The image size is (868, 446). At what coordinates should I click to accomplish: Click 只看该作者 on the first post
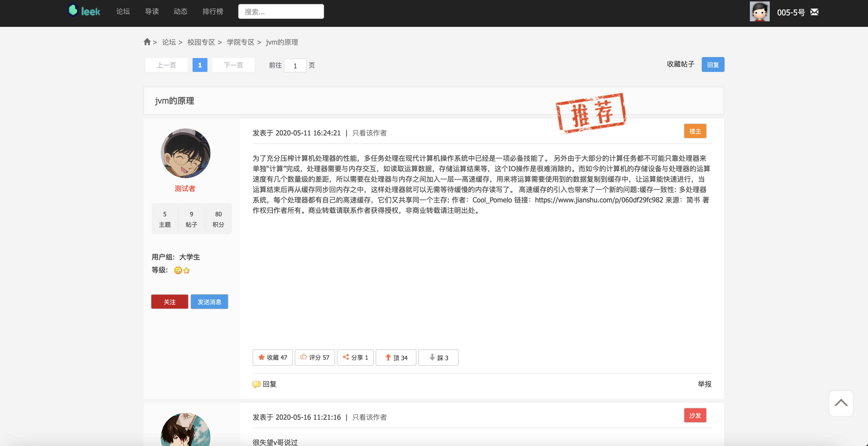click(x=369, y=133)
